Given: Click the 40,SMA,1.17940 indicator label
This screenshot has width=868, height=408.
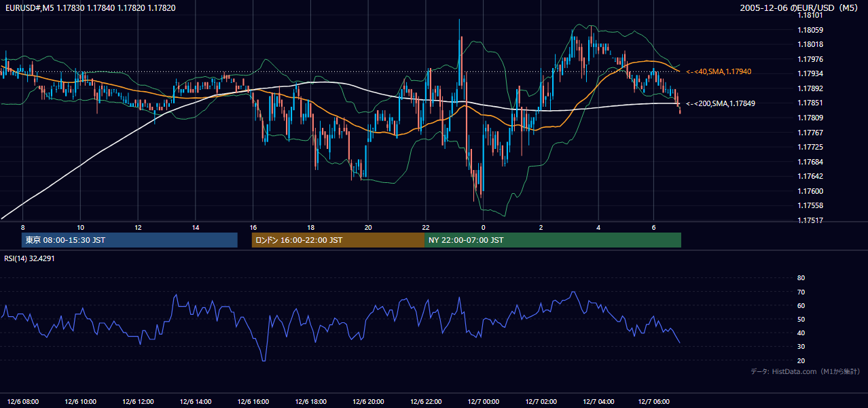Looking at the screenshot, I should point(719,71).
